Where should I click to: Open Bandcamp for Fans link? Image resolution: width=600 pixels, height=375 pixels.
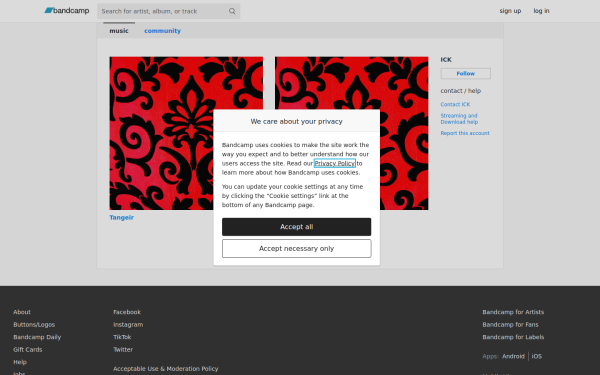510,324
